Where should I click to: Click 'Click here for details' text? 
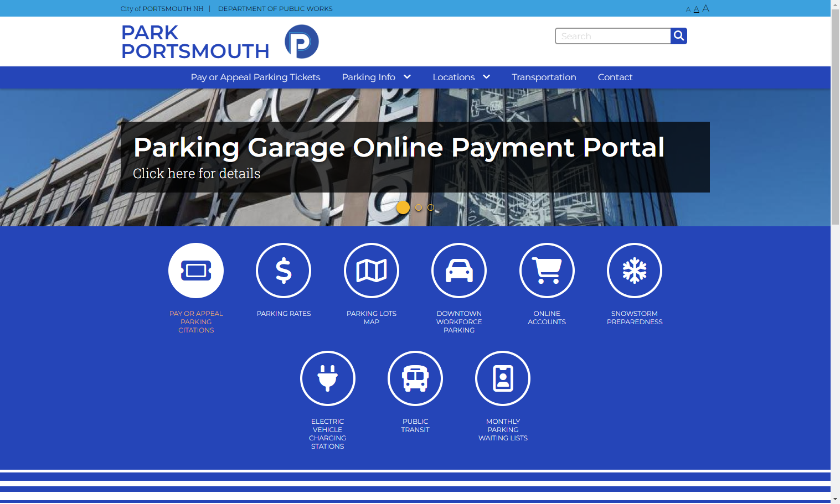click(x=197, y=174)
